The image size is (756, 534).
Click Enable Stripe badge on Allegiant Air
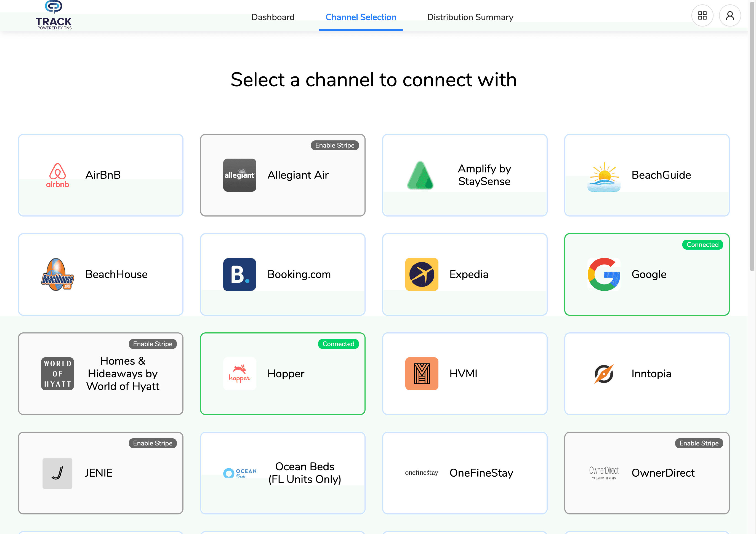335,146
